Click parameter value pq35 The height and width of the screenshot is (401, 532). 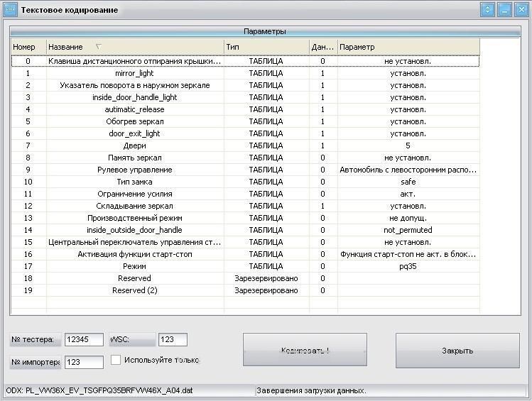click(x=408, y=266)
